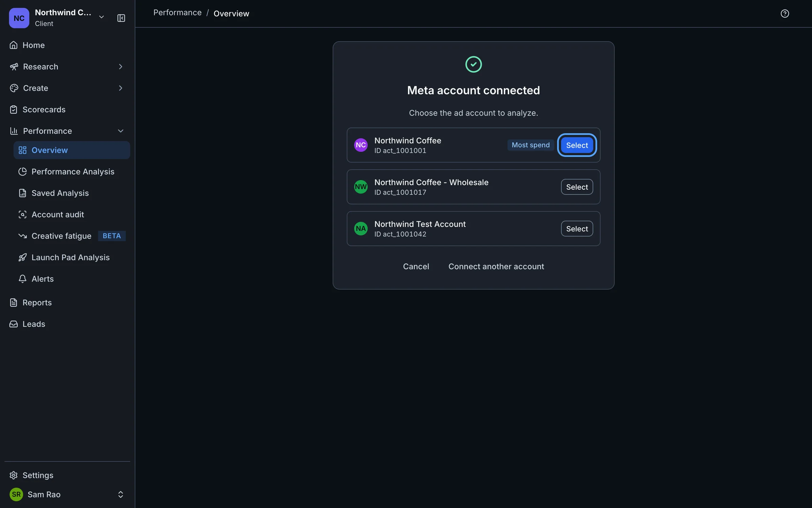The image size is (812, 508).
Task: Click Overview breadcrumb text
Action: (x=231, y=14)
